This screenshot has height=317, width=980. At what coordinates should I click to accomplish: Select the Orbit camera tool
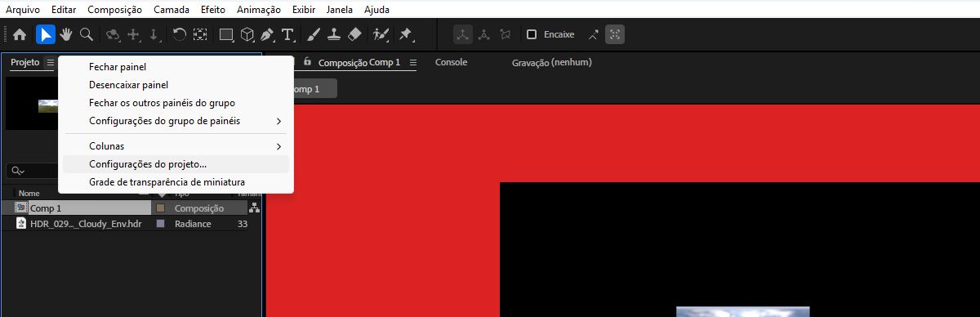113,35
